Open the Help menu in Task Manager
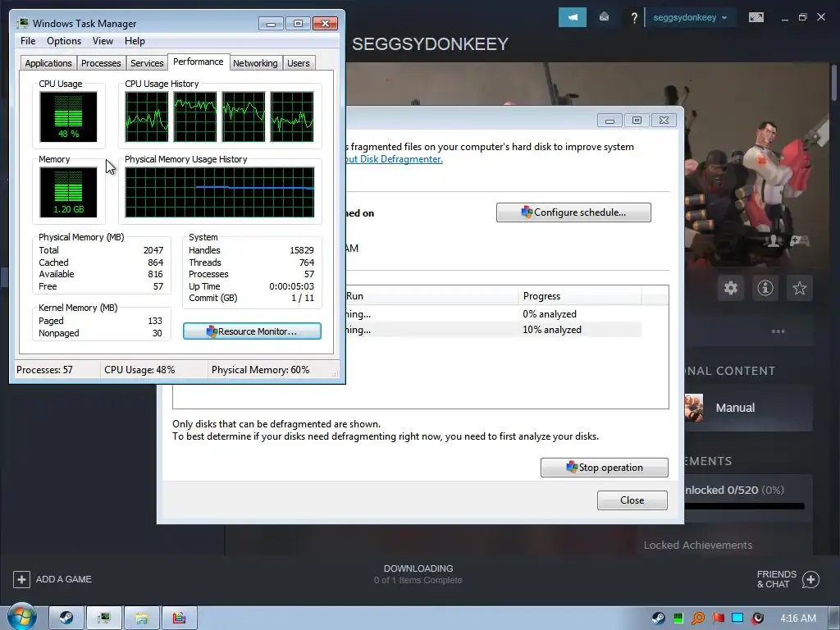 point(135,41)
